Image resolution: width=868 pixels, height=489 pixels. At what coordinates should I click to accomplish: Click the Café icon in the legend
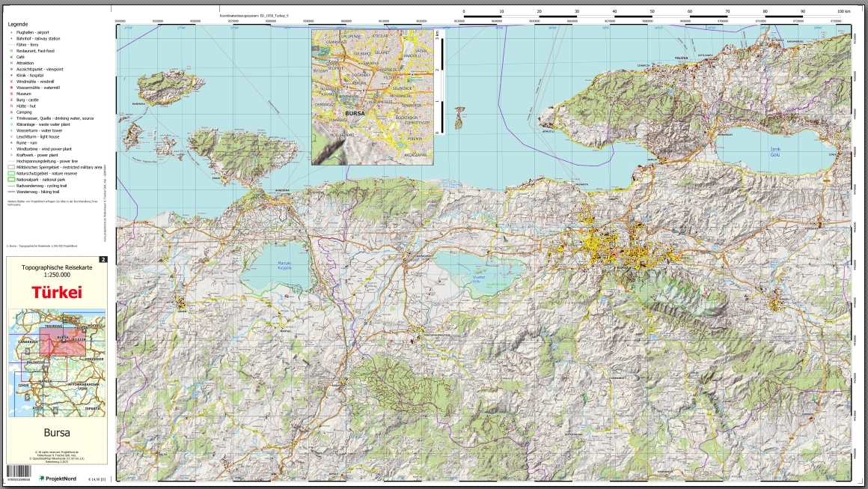[x=10, y=57]
